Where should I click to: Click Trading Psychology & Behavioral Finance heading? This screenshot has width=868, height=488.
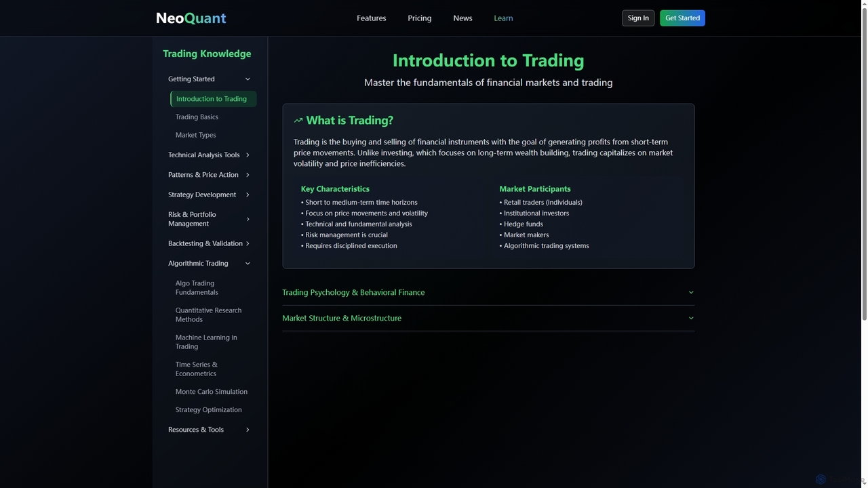coord(353,293)
